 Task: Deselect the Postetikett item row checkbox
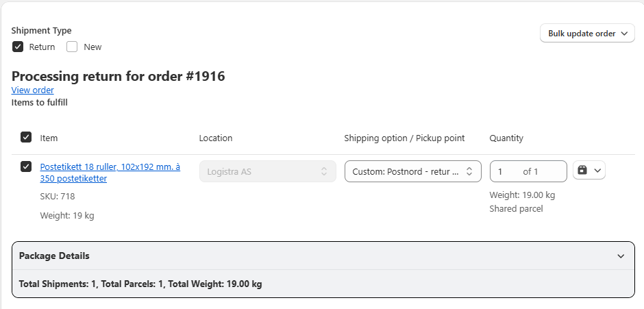26,166
